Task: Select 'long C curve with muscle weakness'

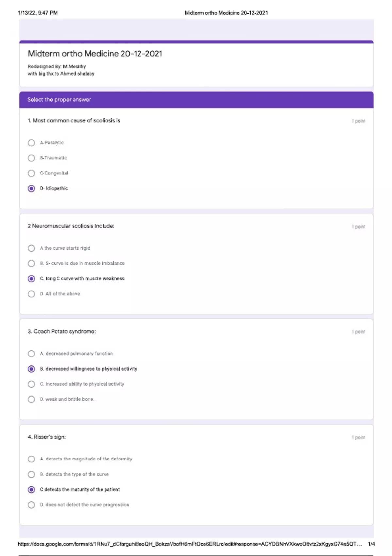Action: 31,279
